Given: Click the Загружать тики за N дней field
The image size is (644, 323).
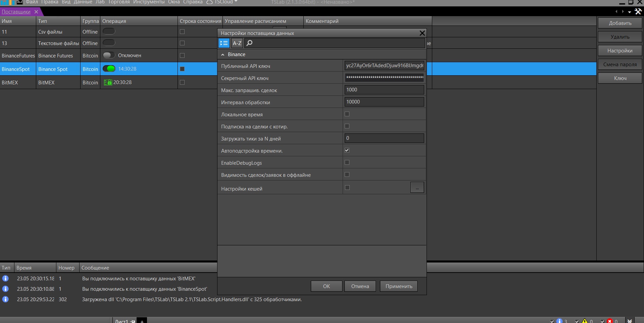Looking at the screenshot, I should click(384, 138).
